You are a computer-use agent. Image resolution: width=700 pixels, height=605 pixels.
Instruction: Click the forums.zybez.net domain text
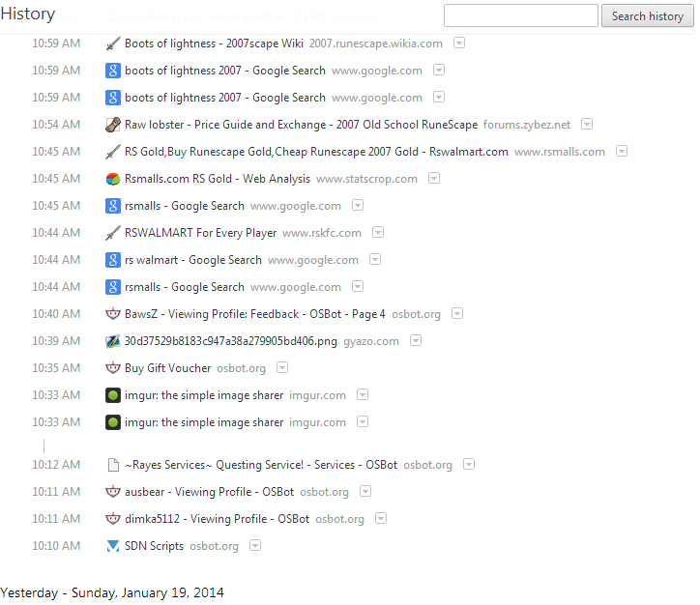527,125
